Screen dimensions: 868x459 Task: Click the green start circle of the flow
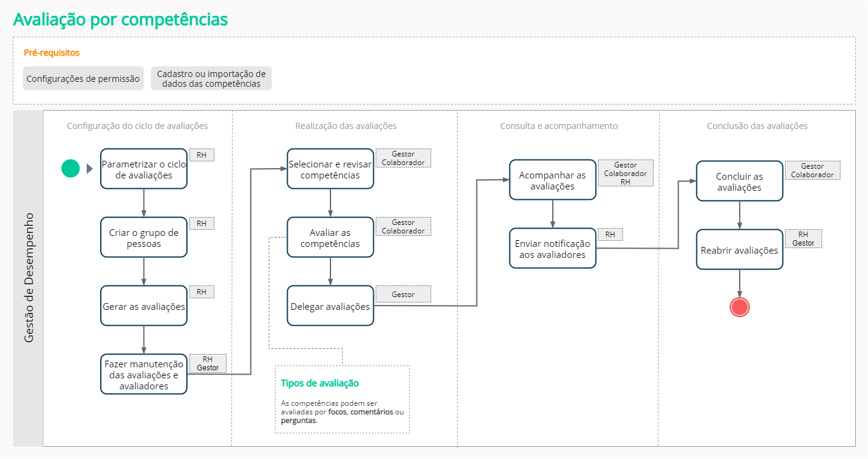[x=70, y=168]
